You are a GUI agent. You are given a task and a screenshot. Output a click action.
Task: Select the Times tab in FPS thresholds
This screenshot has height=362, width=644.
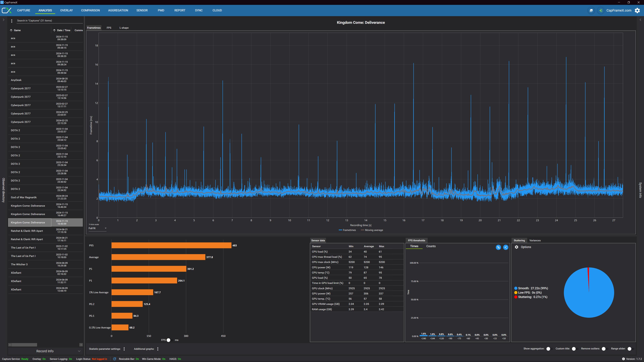point(414,246)
